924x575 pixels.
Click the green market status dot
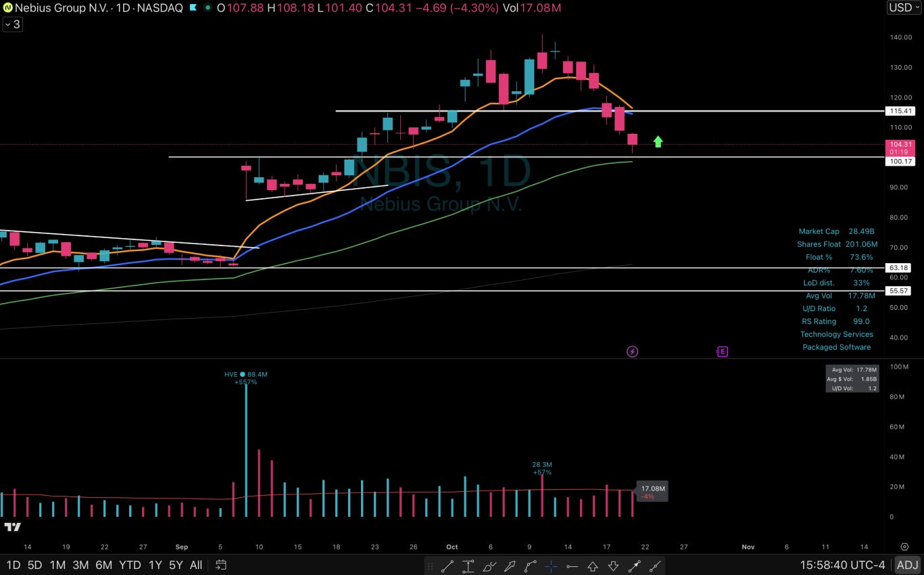coord(208,8)
